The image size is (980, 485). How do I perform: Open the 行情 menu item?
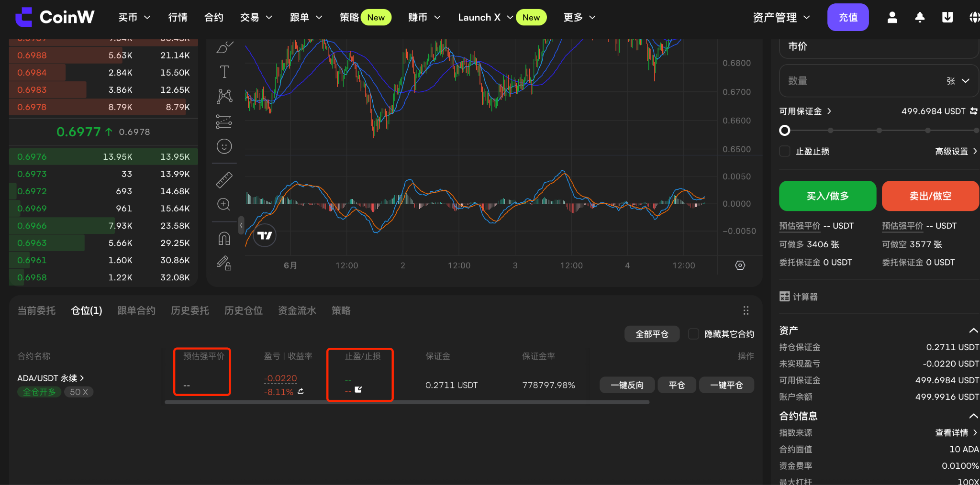click(x=178, y=18)
